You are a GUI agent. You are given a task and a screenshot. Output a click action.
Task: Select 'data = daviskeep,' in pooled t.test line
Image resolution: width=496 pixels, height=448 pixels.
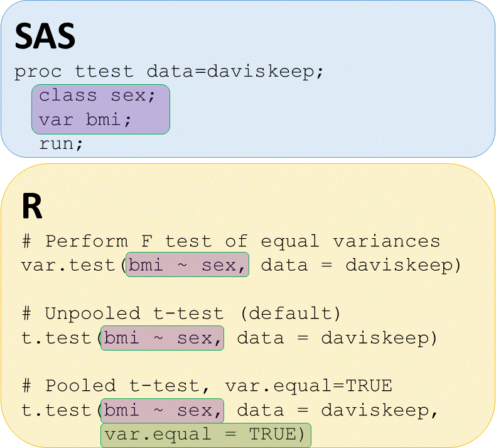pos(337,410)
